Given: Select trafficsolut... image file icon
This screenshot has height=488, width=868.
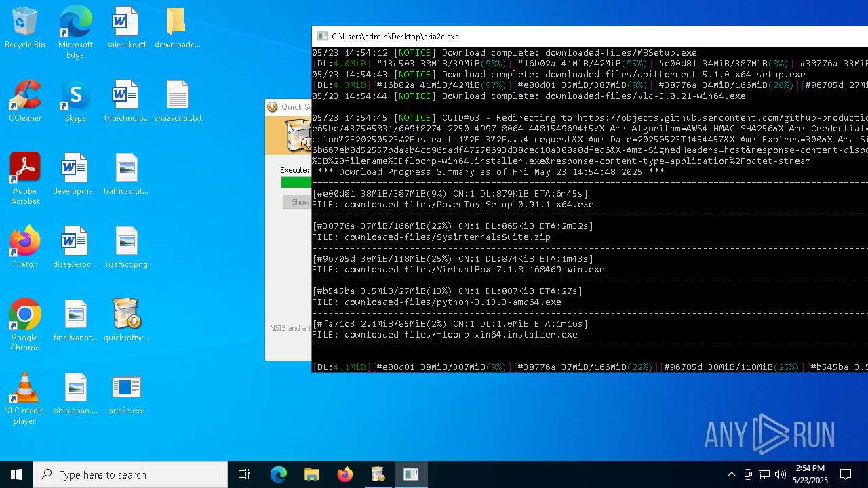Looking at the screenshot, I should pos(126,175).
